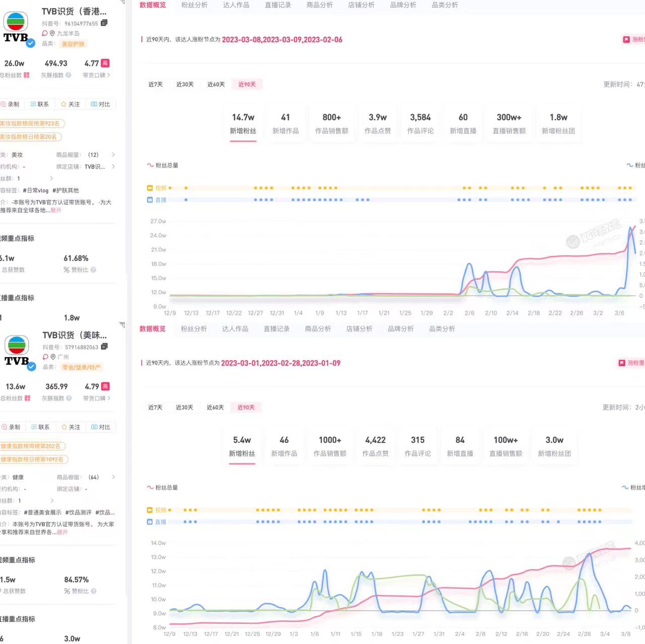Expand 绑定店铺 TVB识... arrow
645x644 pixels.
(113, 167)
